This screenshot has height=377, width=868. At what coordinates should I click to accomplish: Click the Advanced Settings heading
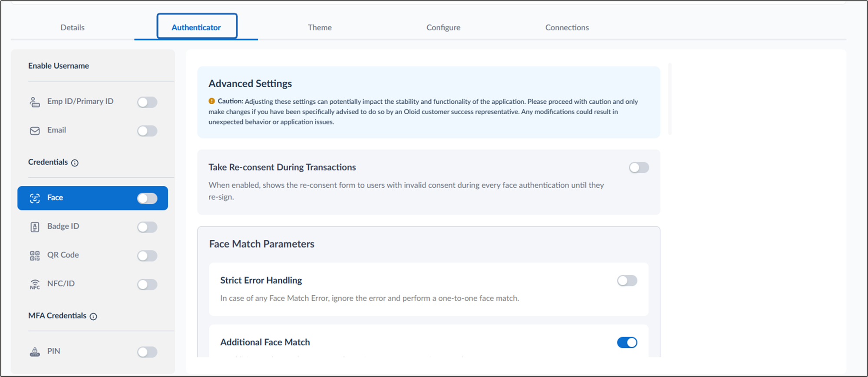click(x=250, y=83)
